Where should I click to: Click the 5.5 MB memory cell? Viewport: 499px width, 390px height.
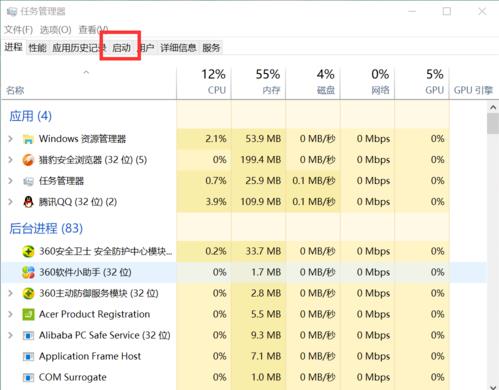(x=266, y=314)
